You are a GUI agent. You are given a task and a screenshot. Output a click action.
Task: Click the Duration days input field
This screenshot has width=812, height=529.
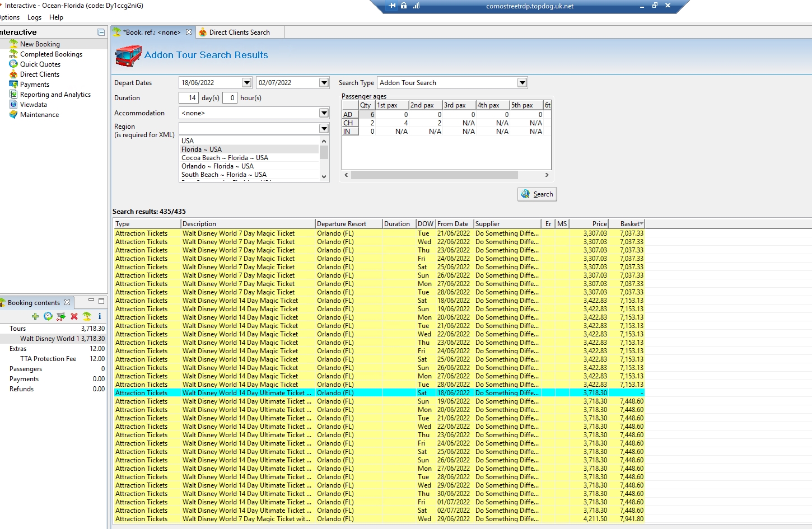(189, 98)
